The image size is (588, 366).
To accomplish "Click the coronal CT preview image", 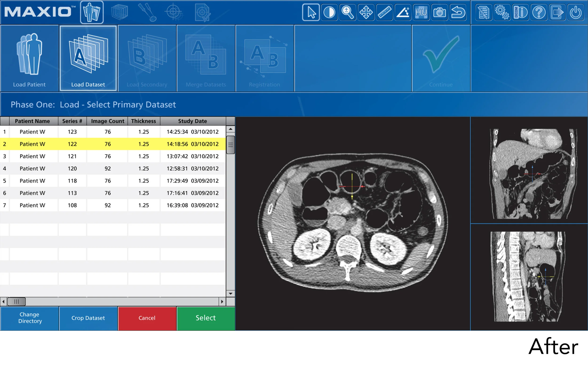I will (x=533, y=174).
